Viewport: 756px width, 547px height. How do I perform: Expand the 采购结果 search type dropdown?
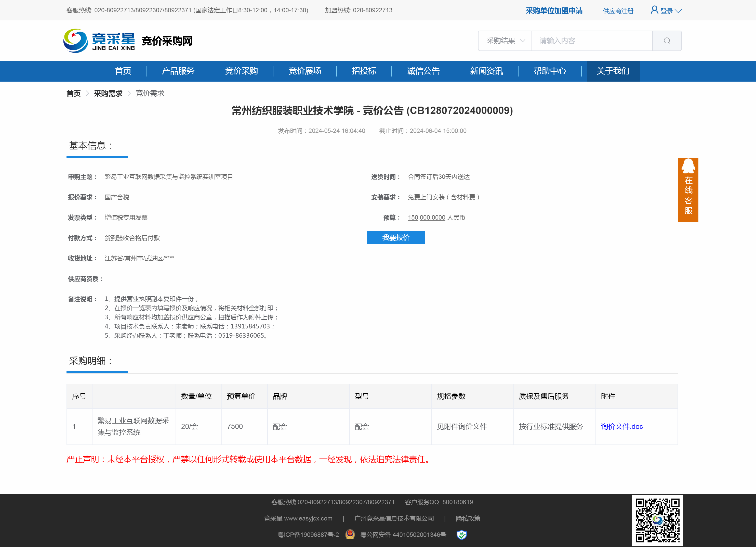[505, 41]
